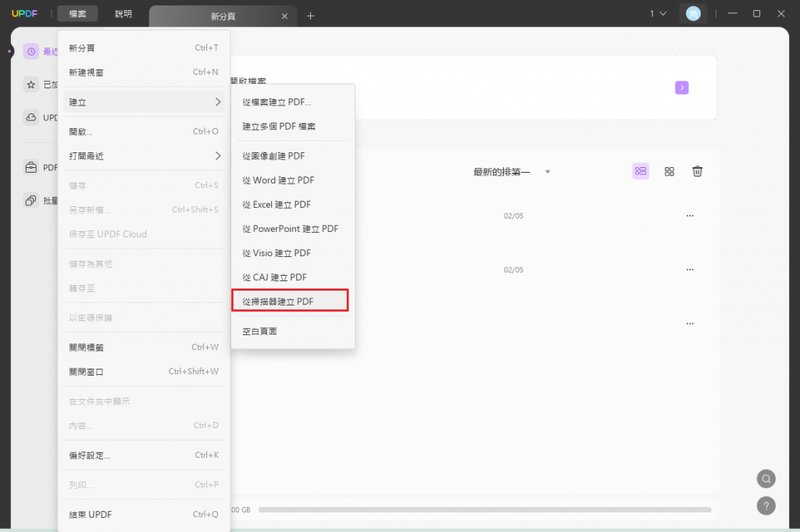Select 從掃描器建立 PDF
The width and height of the screenshot is (800, 532).
pyautogui.click(x=290, y=302)
